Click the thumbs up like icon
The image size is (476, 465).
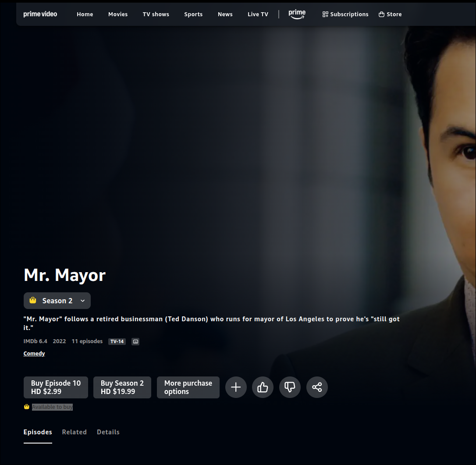pyautogui.click(x=263, y=387)
